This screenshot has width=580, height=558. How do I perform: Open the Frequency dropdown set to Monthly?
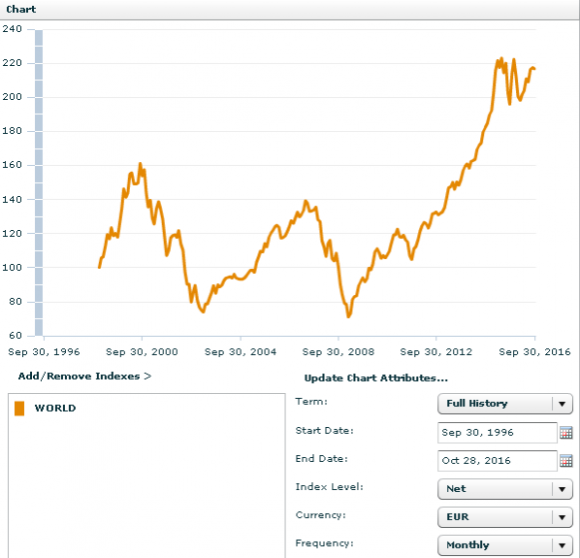(x=505, y=545)
